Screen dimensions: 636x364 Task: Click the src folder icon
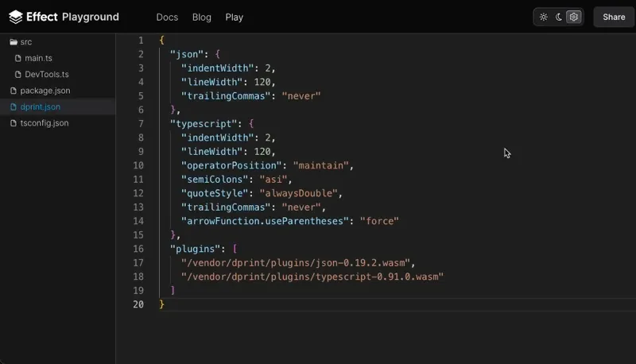pos(13,41)
